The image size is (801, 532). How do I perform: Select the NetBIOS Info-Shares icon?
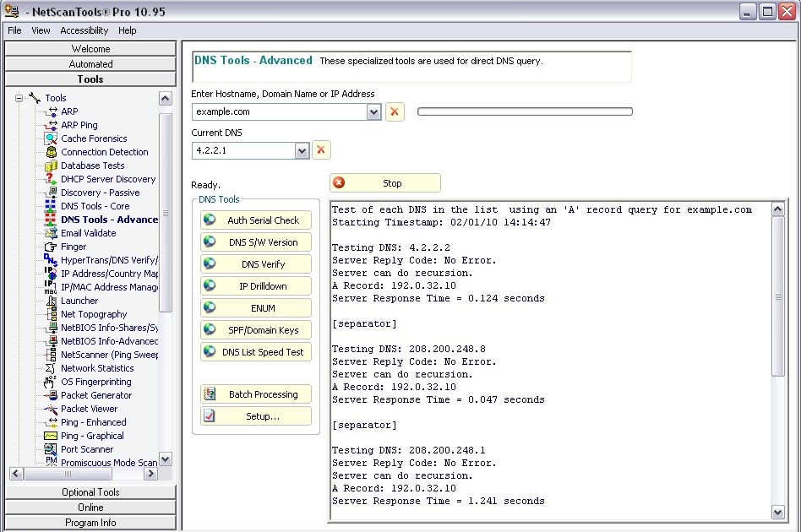[x=51, y=328]
